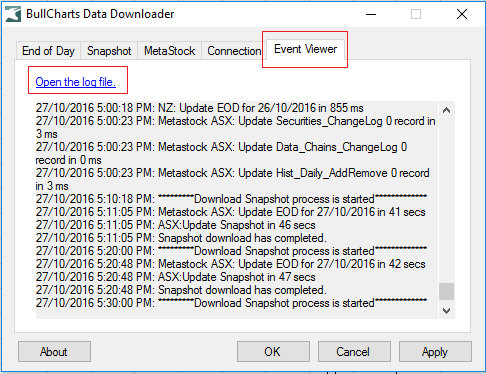Click the log scrollbar thumb

[x=447, y=291]
